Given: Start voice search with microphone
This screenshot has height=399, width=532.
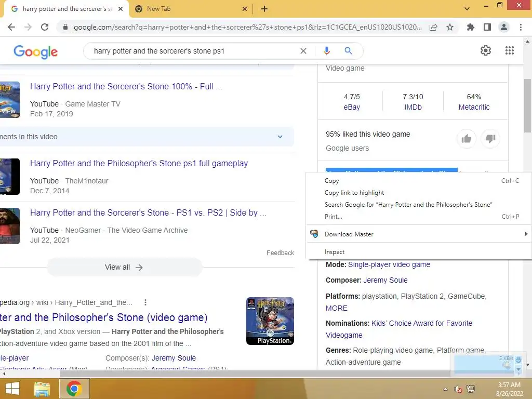Looking at the screenshot, I should [326, 51].
